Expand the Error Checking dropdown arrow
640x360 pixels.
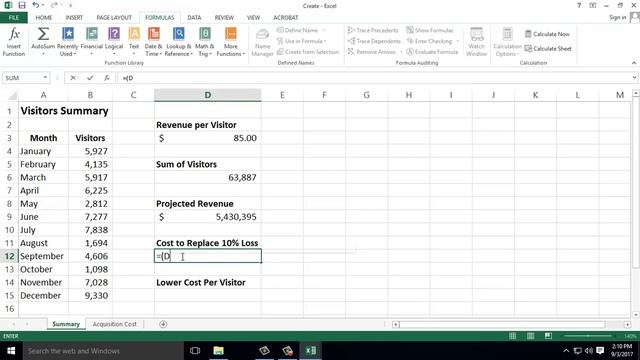click(458, 41)
